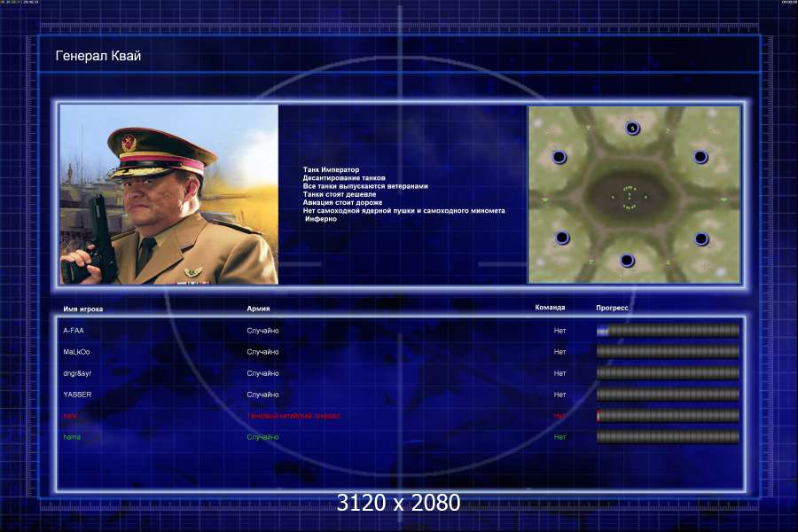Click 'Все танки выпускаются ветеранами'
The image size is (798, 532).
click(x=365, y=186)
